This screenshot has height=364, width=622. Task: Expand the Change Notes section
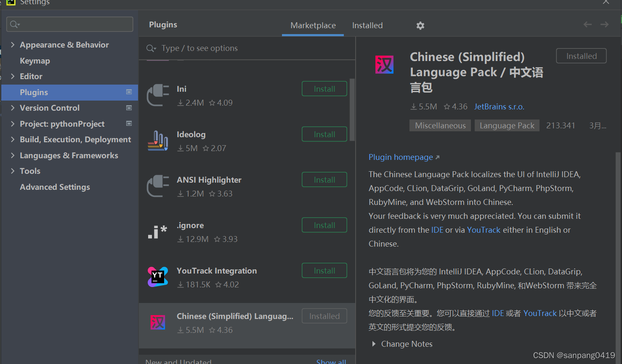pos(374,344)
